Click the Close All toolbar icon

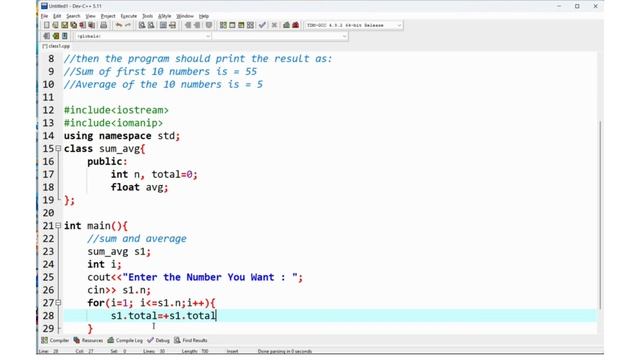[91, 25]
